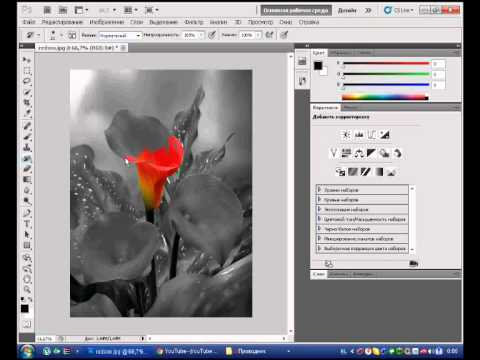Add a Color Balance adjustment

tap(359, 153)
